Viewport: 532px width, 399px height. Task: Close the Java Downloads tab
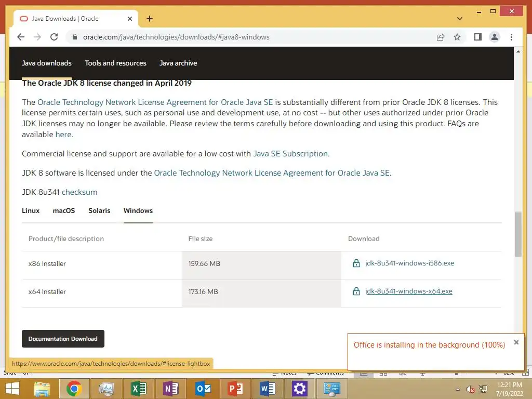tap(129, 19)
